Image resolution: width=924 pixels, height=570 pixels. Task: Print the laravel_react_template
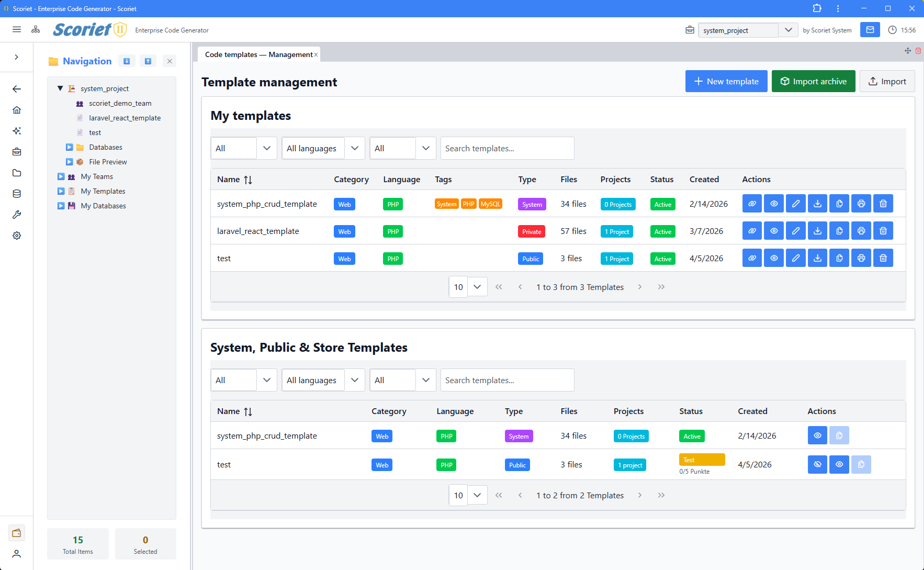coord(861,230)
